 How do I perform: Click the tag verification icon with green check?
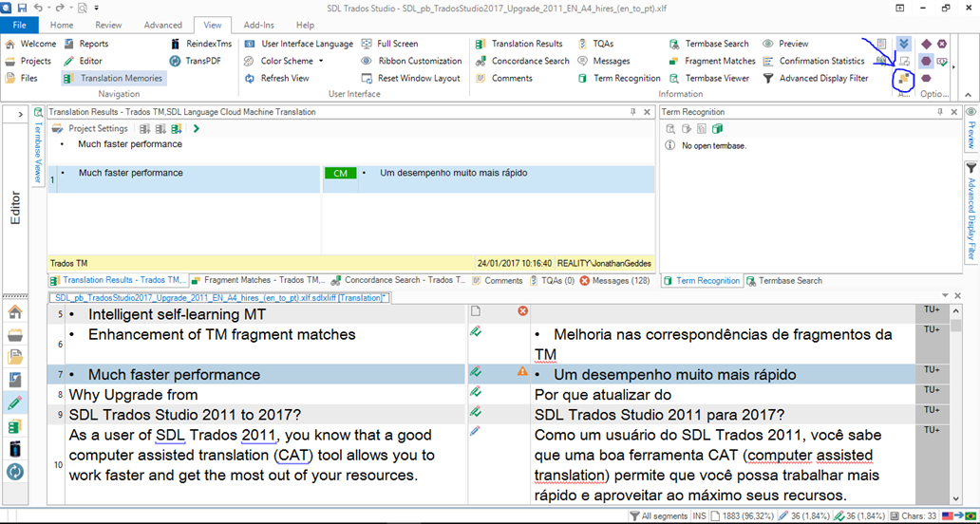coord(942,61)
